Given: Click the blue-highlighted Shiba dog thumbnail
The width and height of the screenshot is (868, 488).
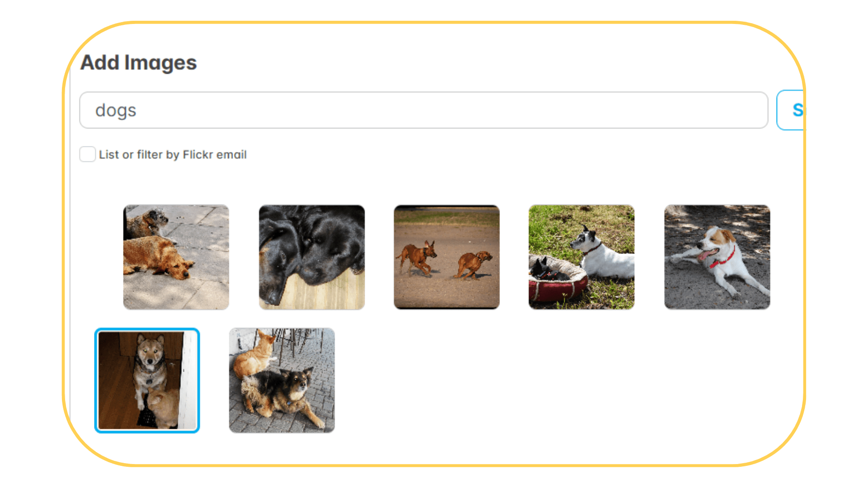Looking at the screenshot, I should click(147, 380).
